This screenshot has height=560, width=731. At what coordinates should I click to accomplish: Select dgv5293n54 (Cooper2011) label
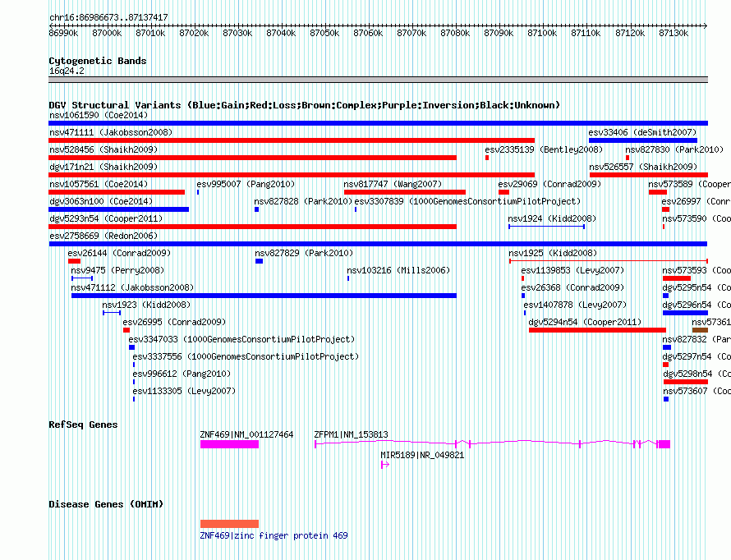[106, 218]
